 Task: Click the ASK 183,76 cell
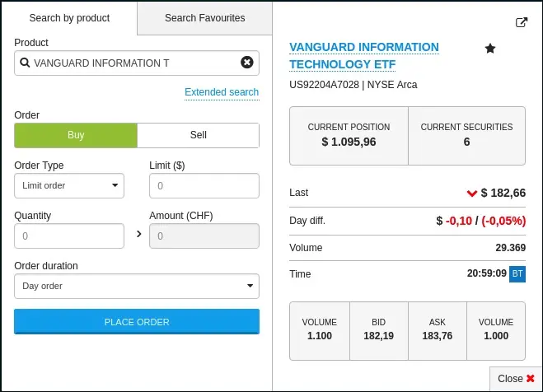438,331
